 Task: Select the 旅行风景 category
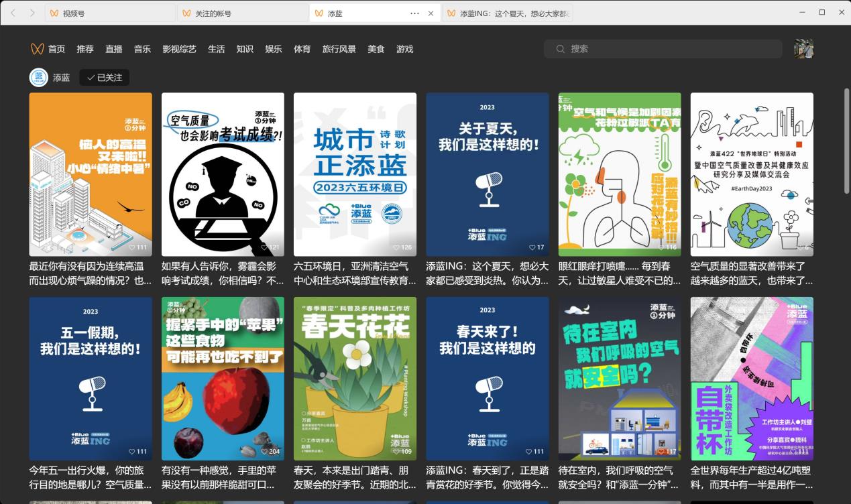coord(339,49)
